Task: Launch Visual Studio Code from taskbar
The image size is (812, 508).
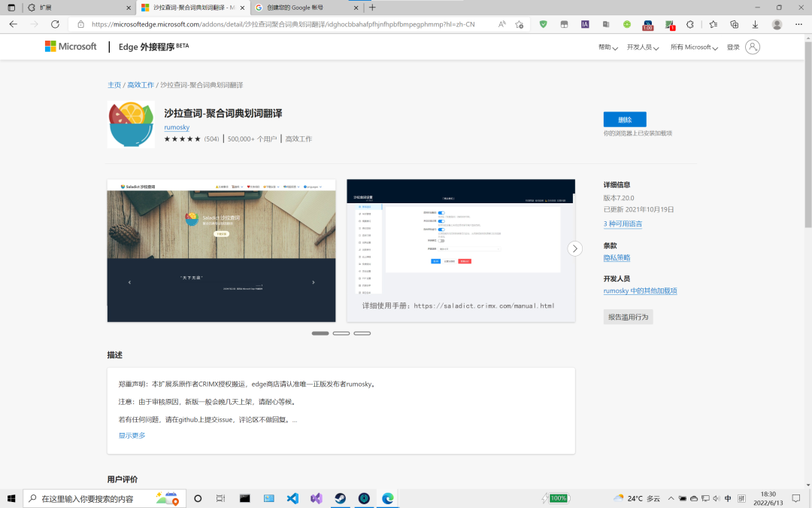Action: (x=292, y=498)
